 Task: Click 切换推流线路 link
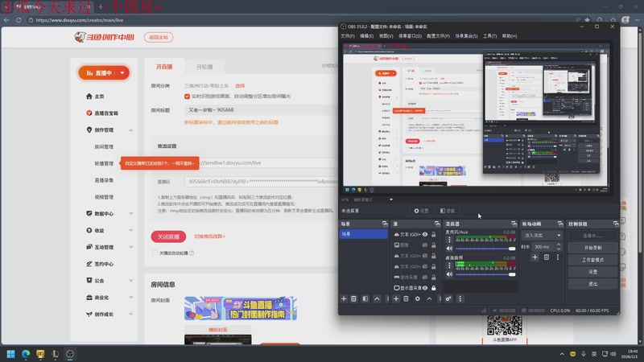click(209, 237)
